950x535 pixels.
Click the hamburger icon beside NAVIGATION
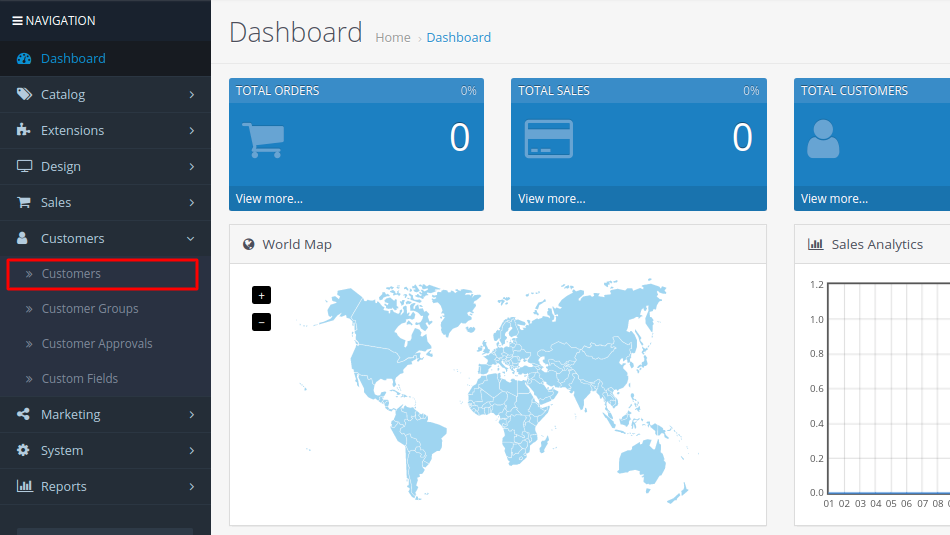click(x=18, y=21)
